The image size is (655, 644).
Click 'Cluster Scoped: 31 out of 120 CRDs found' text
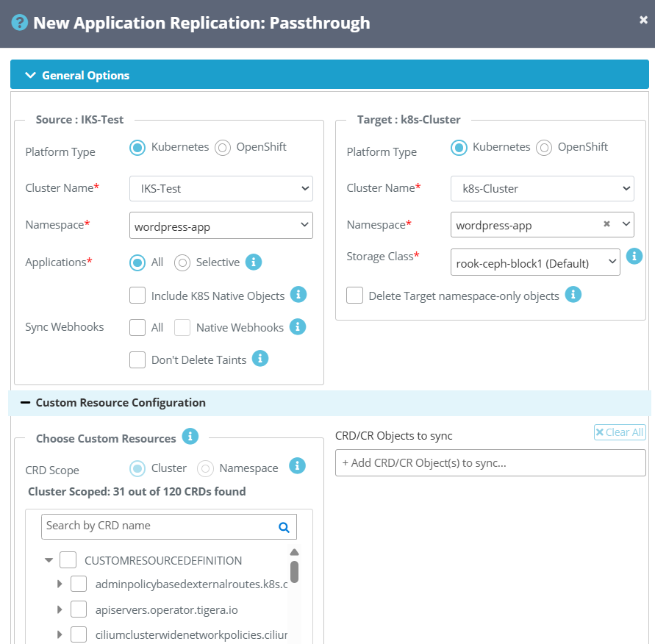coord(137,492)
